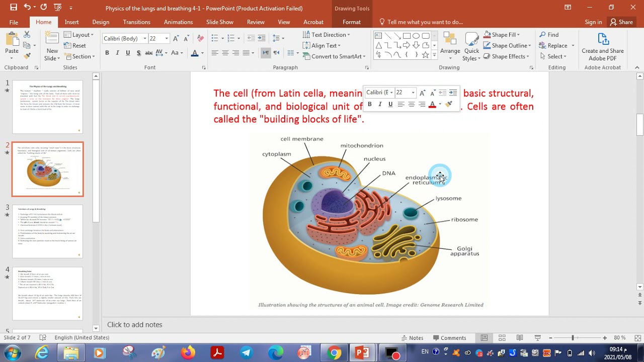Change font color in mini toolbar
The height and width of the screenshot is (362, 644).
tap(432, 104)
